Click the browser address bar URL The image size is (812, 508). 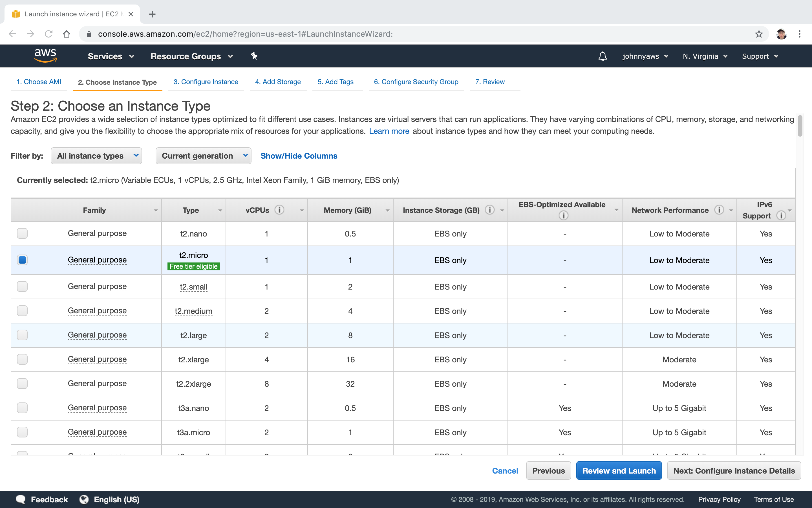click(245, 34)
